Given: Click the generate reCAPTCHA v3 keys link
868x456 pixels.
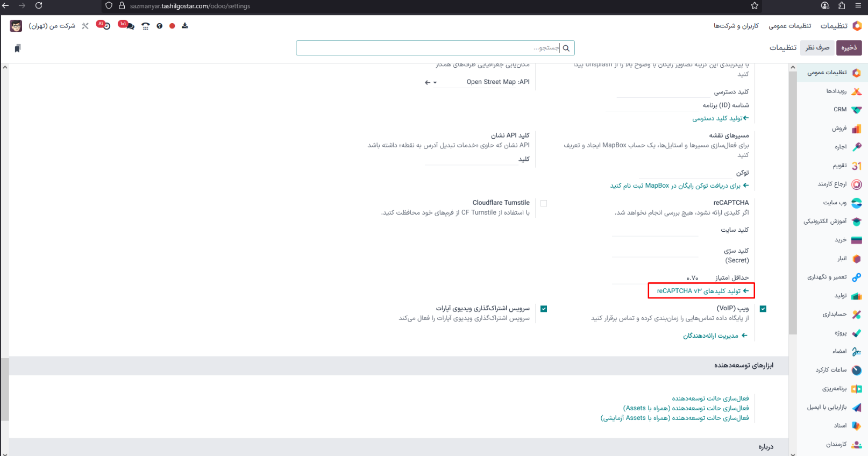Looking at the screenshot, I should pyautogui.click(x=702, y=291).
